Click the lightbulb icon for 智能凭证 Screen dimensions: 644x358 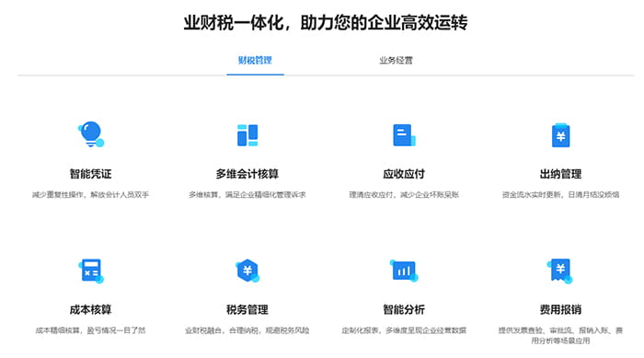(x=91, y=134)
